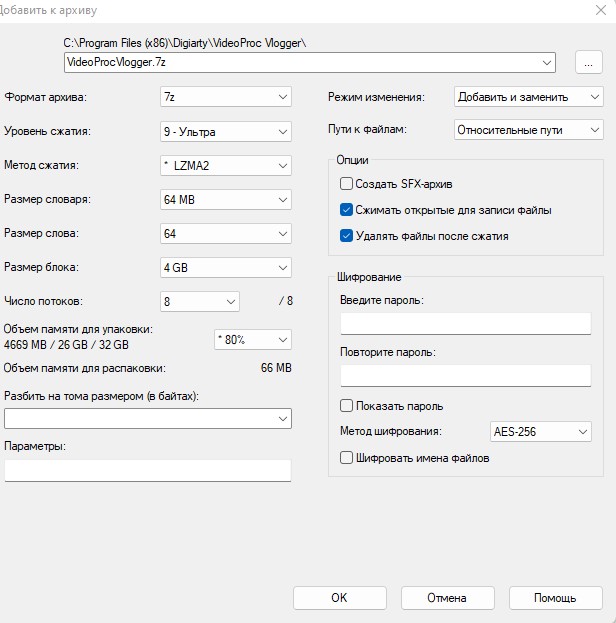The width and height of the screenshot is (616, 623).
Task: Click the Помощь button
Action: tap(555, 598)
